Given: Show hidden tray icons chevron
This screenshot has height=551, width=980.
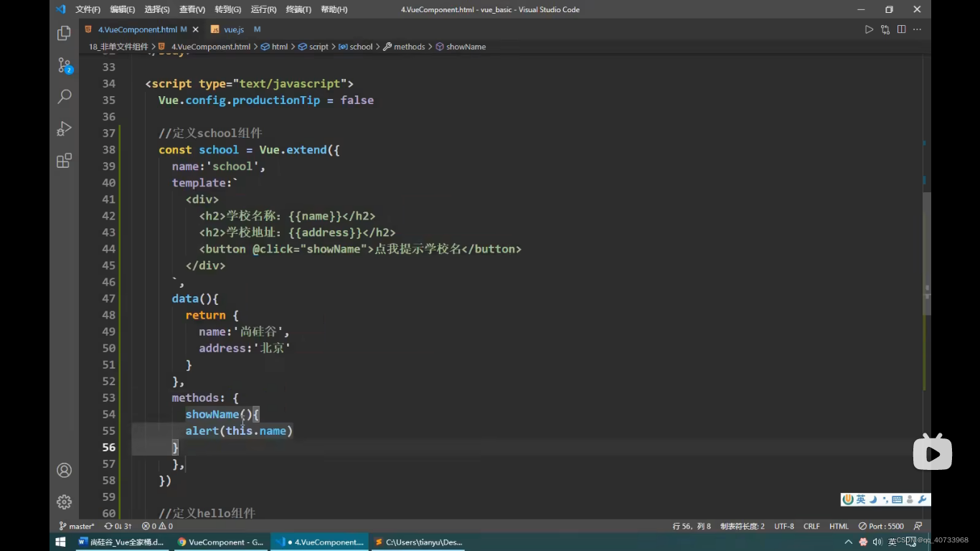Looking at the screenshot, I should coord(849,542).
